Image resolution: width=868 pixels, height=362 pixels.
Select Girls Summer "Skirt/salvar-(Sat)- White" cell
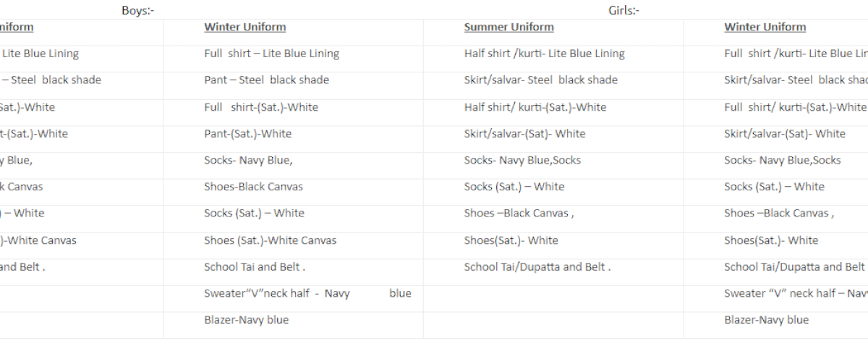[x=524, y=134]
